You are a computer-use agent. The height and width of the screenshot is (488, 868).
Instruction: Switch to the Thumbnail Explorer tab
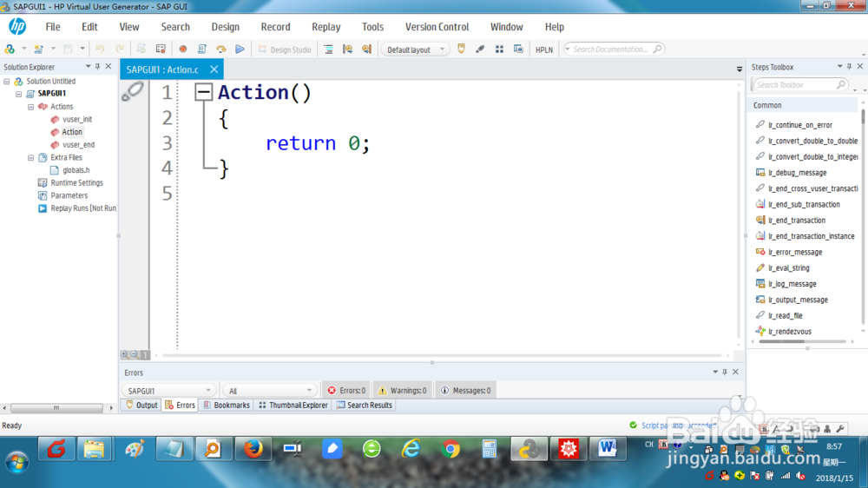pos(293,406)
